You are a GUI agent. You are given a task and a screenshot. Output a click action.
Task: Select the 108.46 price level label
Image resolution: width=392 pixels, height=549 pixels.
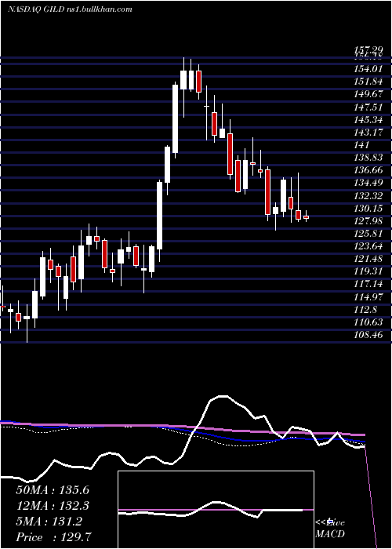pyautogui.click(x=367, y=335)
